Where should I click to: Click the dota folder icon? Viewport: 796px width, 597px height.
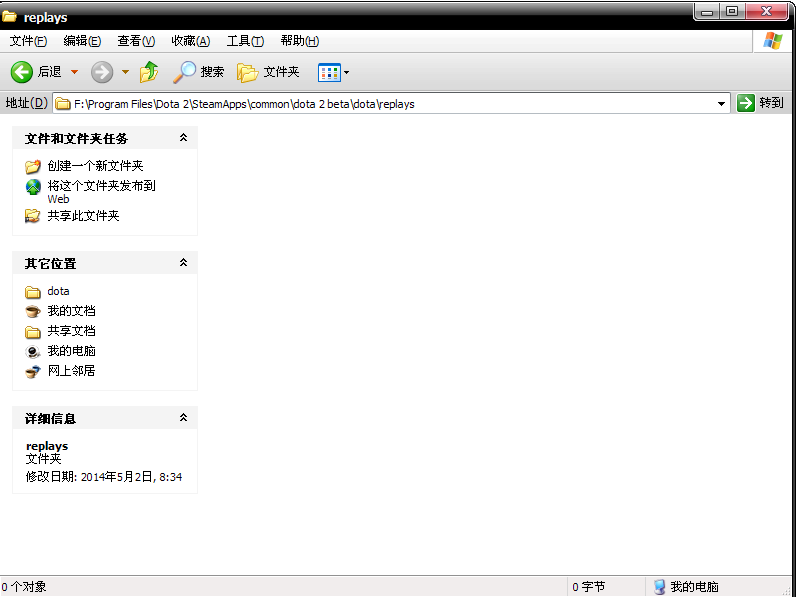[x=33, y=292]
